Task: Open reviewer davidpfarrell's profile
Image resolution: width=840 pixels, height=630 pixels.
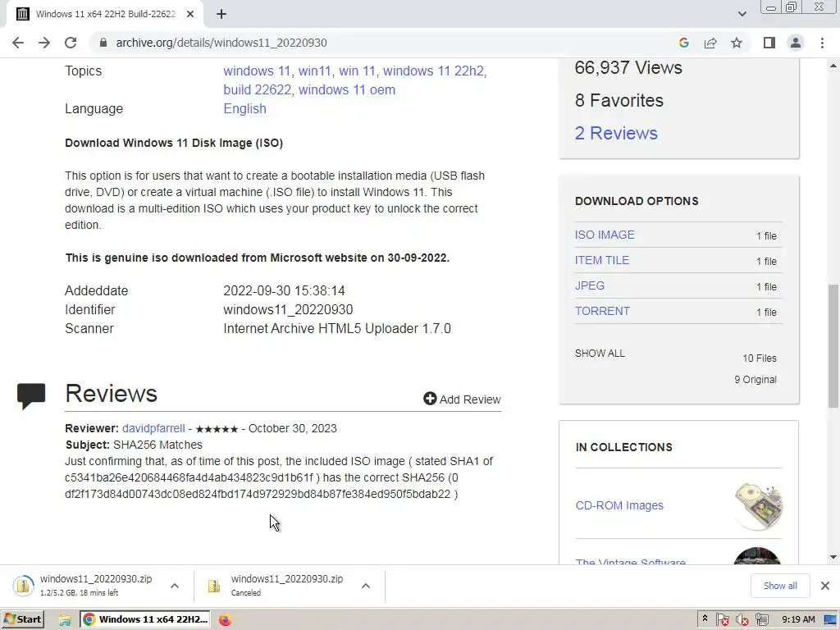Action: pyautogui.click(x=153, y=428)
